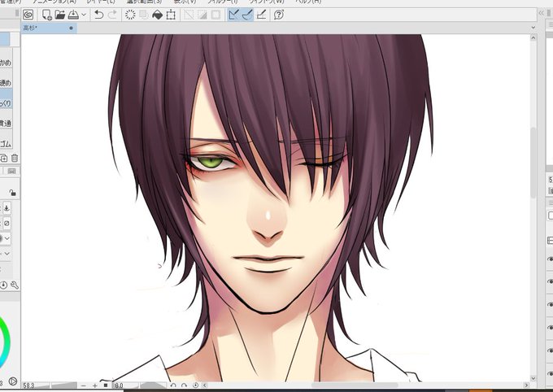The height and width of the screenshot is (392, 553).
Task: Fit canvas to screen square icon
Action: coord(106,385)
